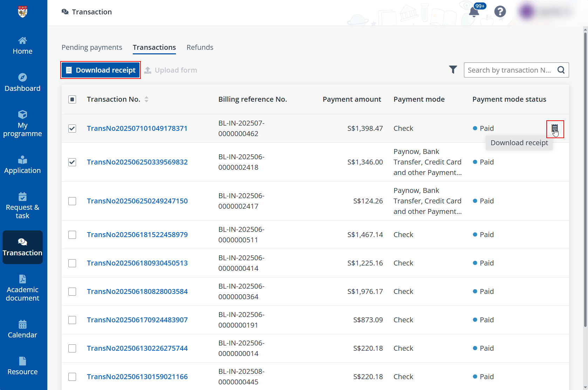Open Calendar in the sidebar
588x390 pixels.
[22, 329]
